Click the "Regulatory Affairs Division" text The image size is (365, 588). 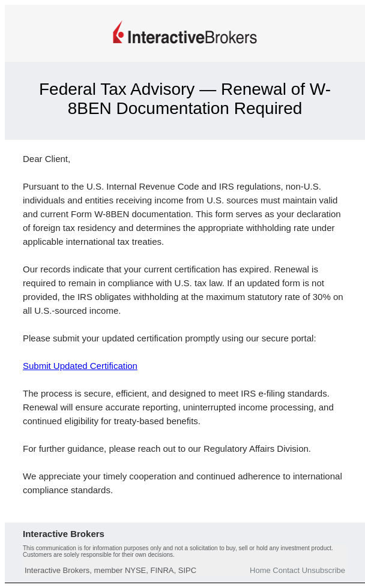pos(257,449)
